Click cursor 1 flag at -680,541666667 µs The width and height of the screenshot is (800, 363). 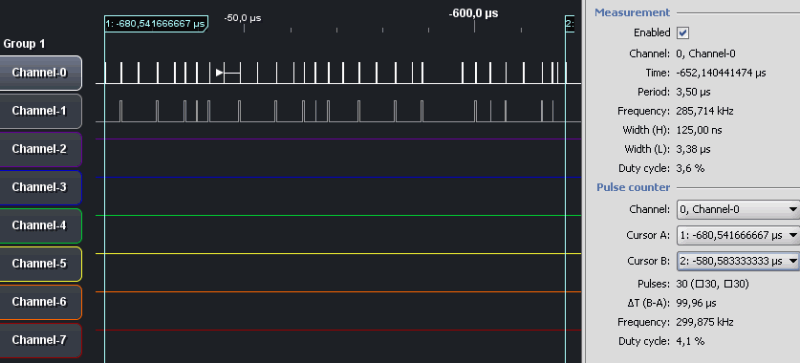[x=156, y=24]
